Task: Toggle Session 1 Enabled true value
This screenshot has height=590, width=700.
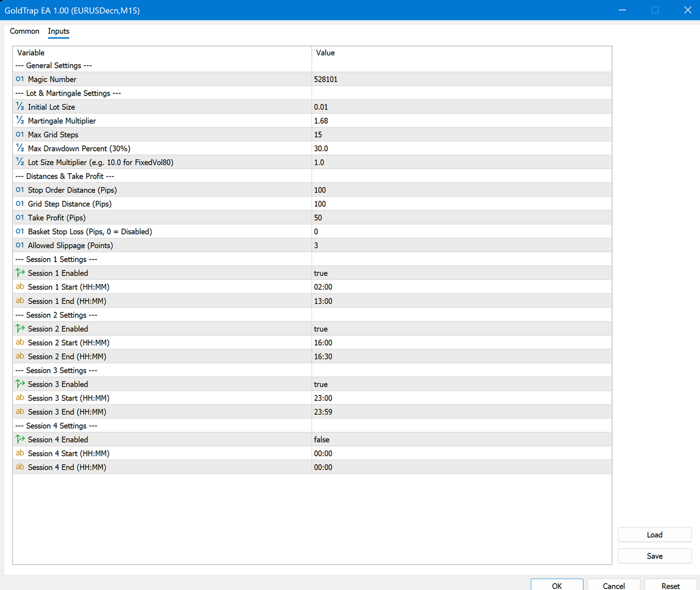Action: (321, 273)
